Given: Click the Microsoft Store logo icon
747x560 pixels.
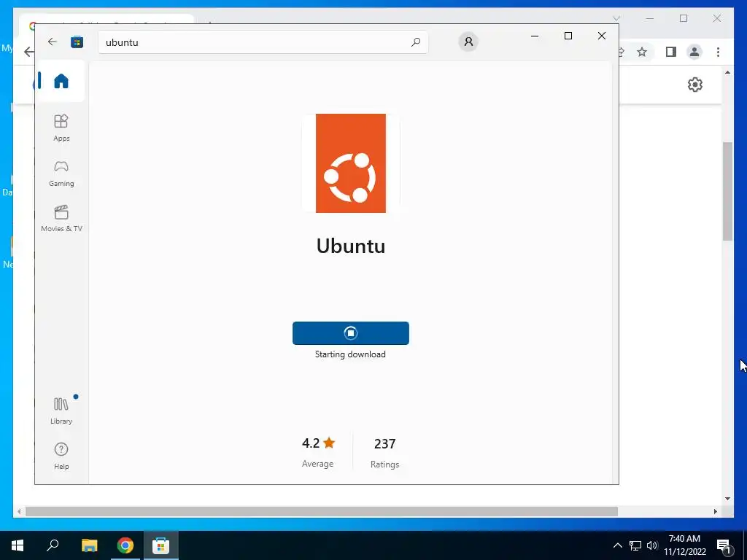Looking at the screenshot, I should point(77,42).
